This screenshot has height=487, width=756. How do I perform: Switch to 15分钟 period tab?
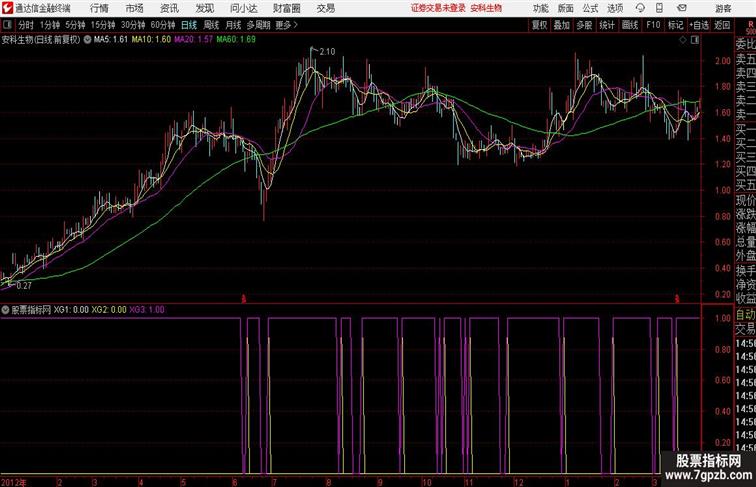tap(103, 25)
